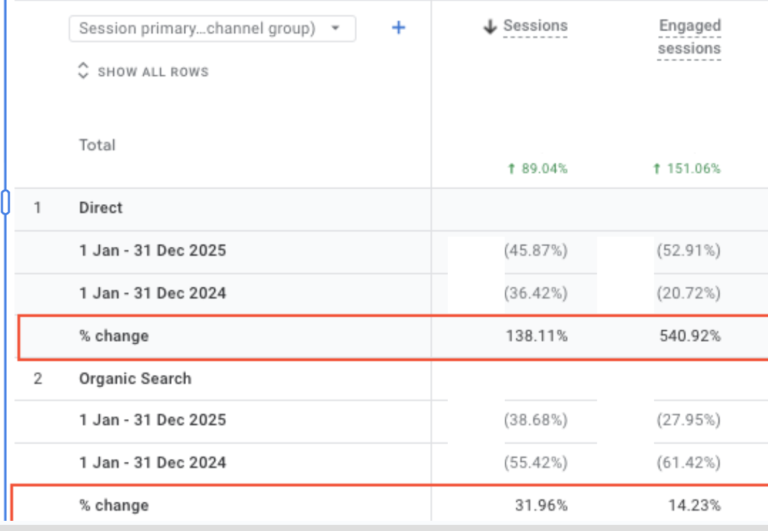Click the Total row label
768x531 pixels.
(97, 145)
